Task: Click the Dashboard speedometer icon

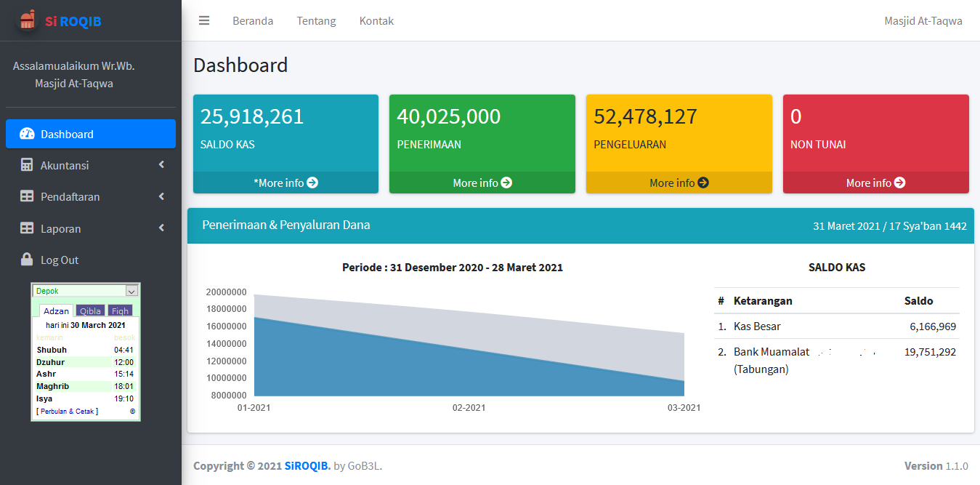Action: (27, 134)
